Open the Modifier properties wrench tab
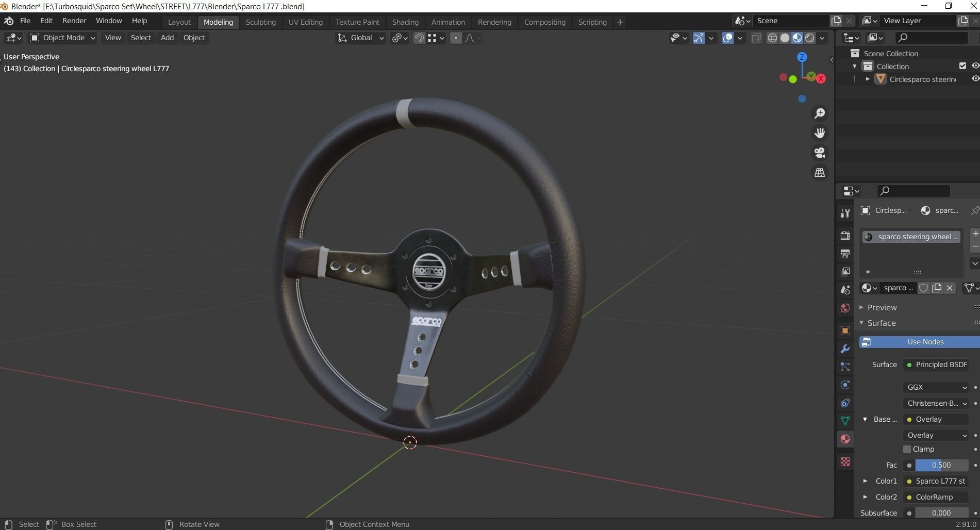The width and height of the screenshot is (980, 530). [845, 349]
